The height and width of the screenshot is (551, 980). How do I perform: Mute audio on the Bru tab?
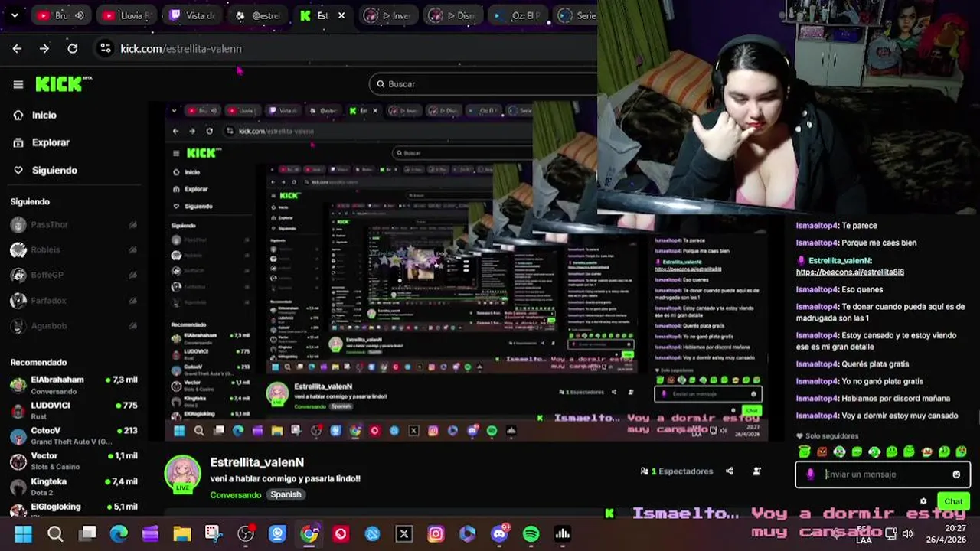click(x=79, y=15)
